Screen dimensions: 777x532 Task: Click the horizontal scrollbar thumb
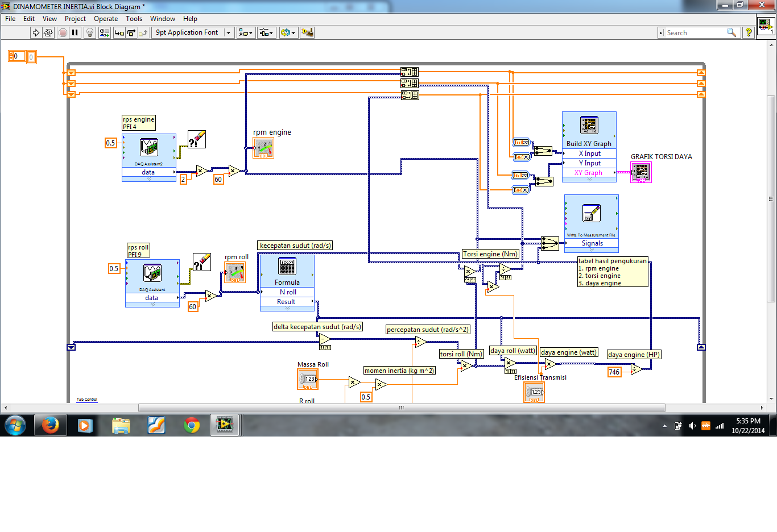402,408
